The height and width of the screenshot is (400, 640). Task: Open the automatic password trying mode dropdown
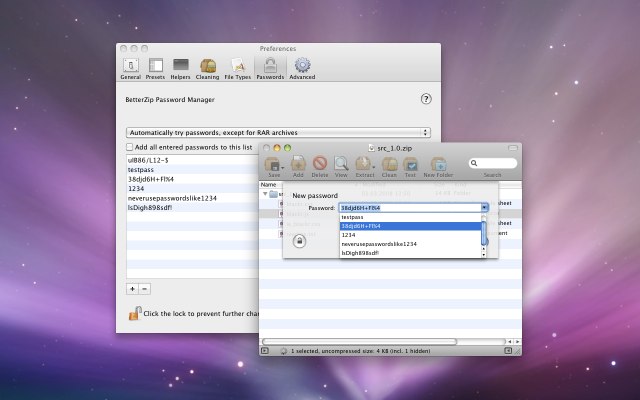278,132
